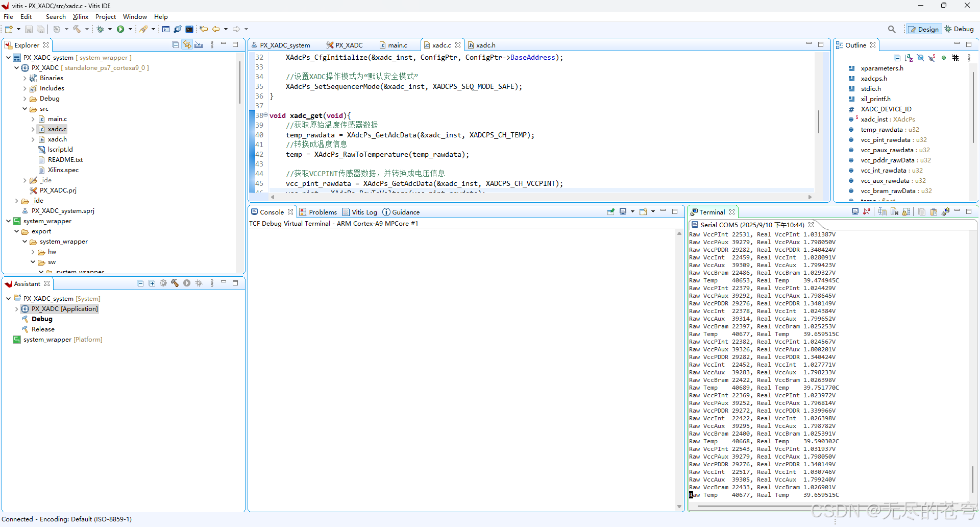This screenshot has width=980, height=527.
Task: Collapse the src folder in Explorer
Action: tap(24, 108)
